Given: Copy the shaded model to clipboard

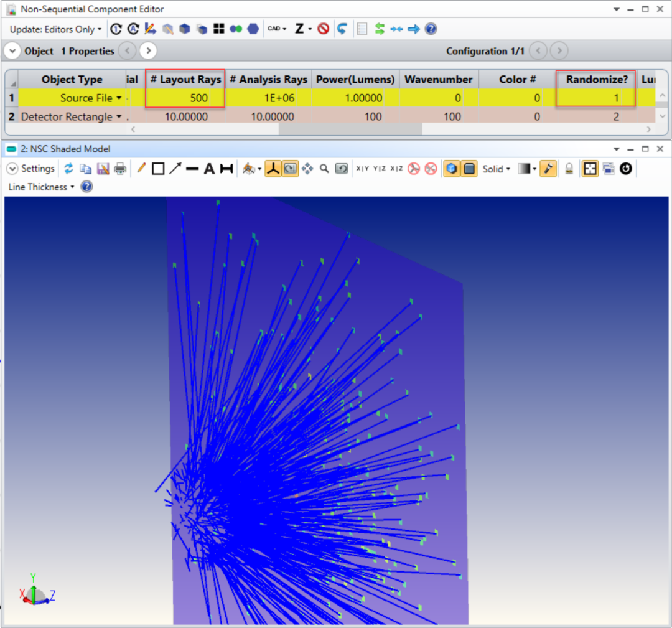Looking at the screenshot, I should pos(86,168).
